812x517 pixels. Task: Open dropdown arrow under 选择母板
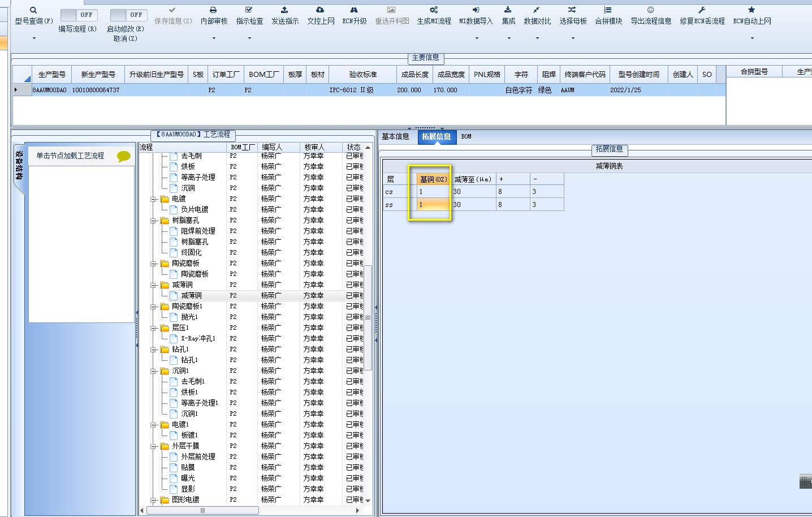click(573, 38)
